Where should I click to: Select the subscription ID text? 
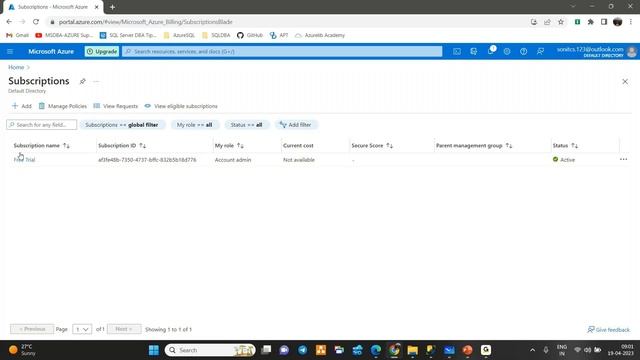[147, 160]
